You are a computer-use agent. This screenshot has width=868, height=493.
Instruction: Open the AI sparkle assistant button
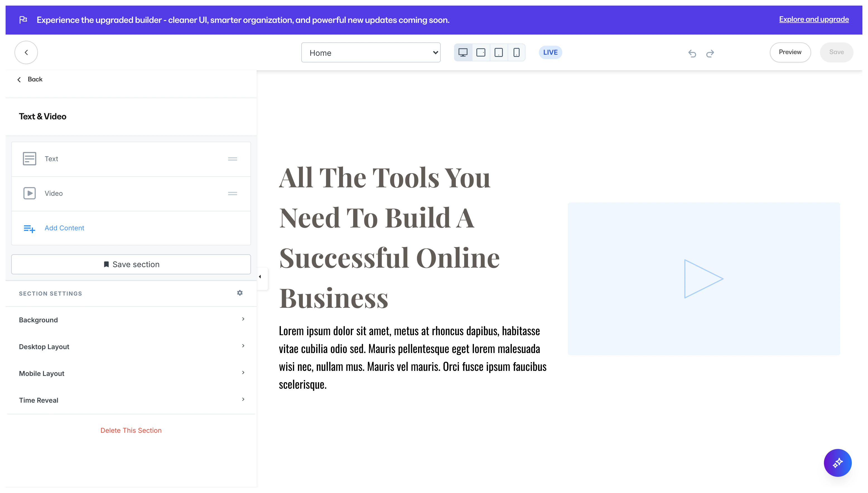(837, 463)
